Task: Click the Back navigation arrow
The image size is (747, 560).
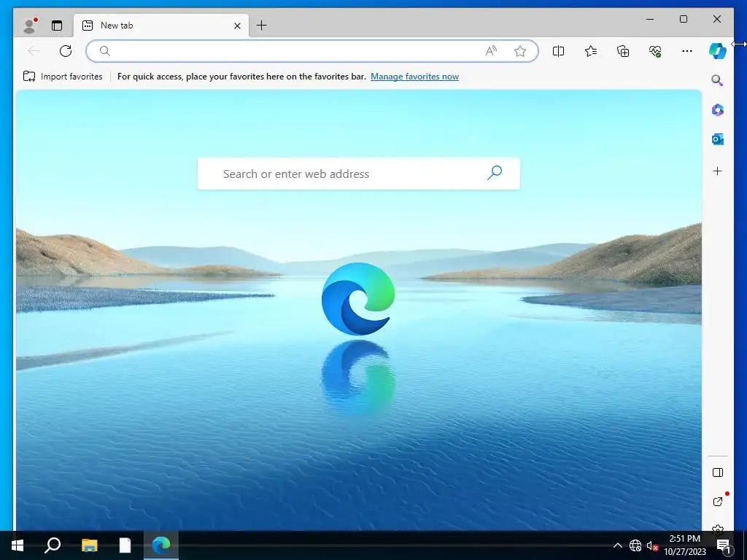Action: [x=34, y=51]
